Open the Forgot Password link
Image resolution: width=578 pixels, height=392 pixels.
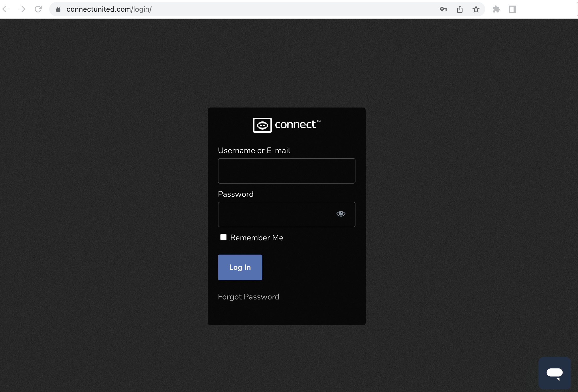pos(249,297)
